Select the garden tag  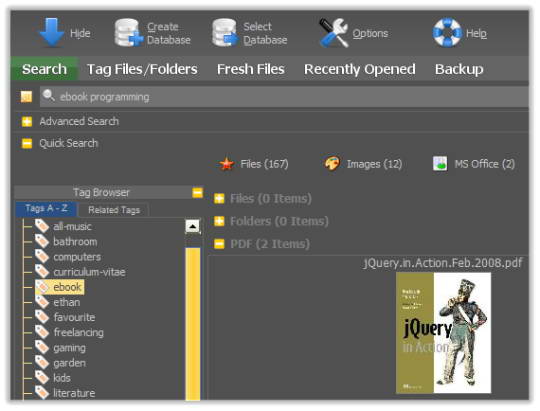coord(69,363)
